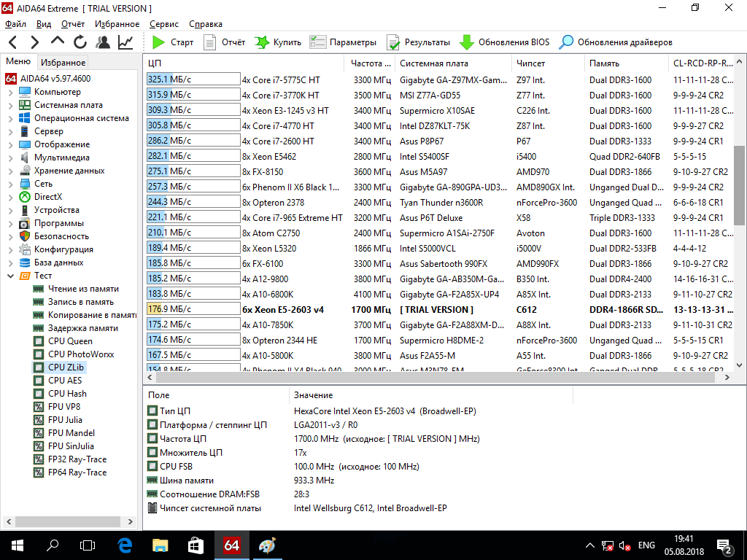
Task: Expand the Хранение данных tree node
Action: coord(10,171)
